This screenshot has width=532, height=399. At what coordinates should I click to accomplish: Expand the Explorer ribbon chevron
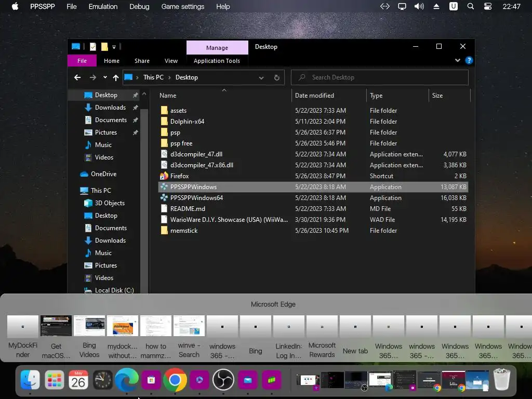point(458,60)
